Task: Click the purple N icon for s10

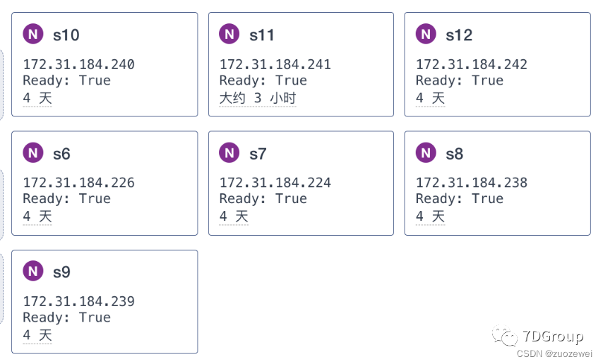Action: click(32, 34)
